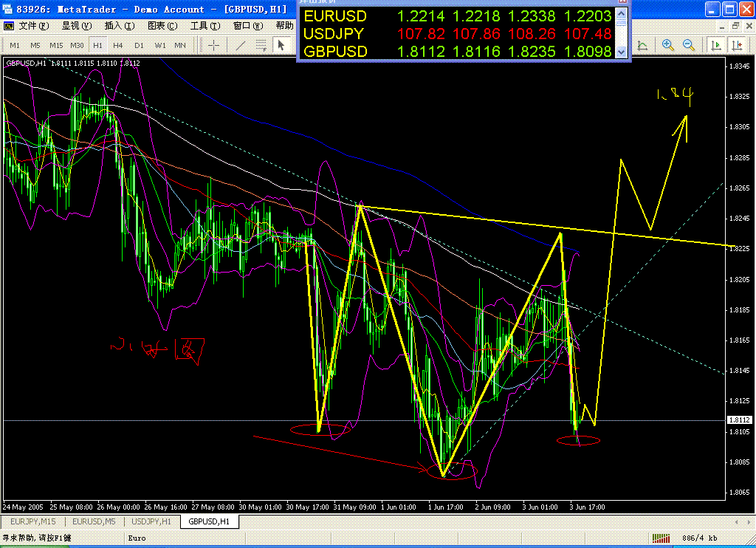Image resolution: width=756 pixels, height=548 pixels.
Task: Toggle chart shift icon
Action: 738,45
